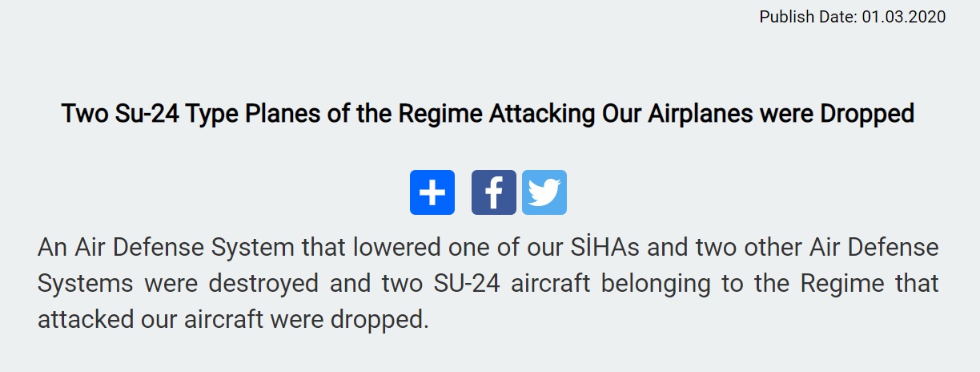Click the word "Dropped" ending the headline

click(867, 114)
